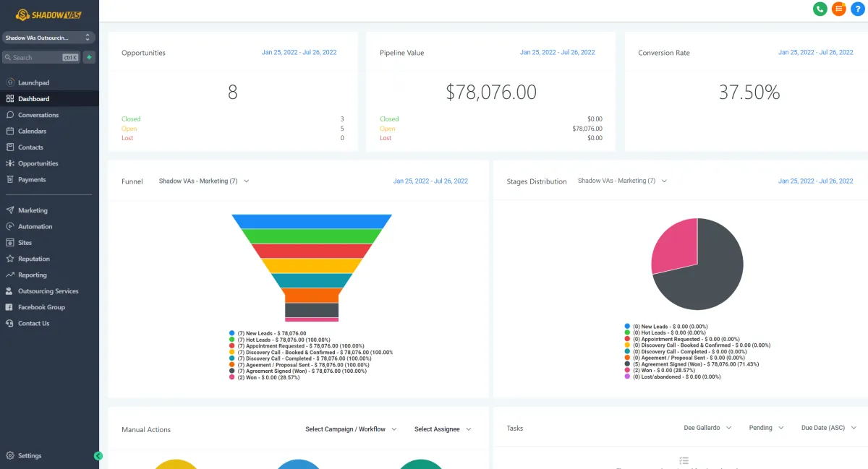Change the Funnel card date range
868x469 pixels.
coord(430,181)
